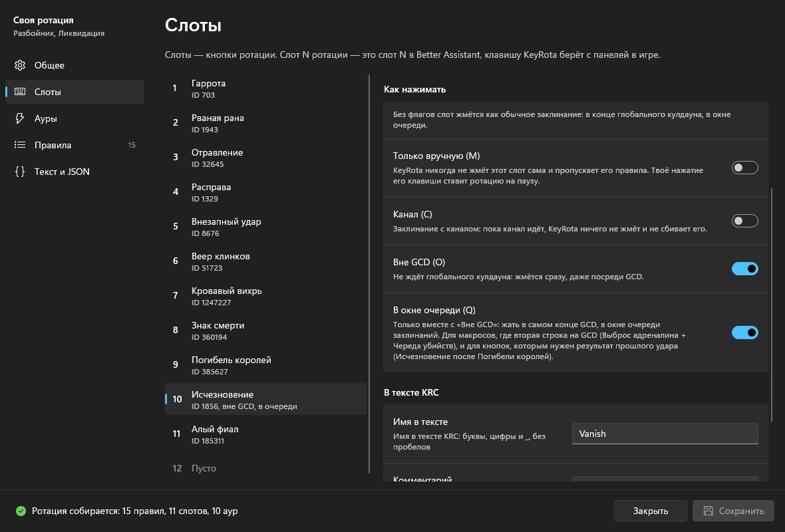
Task: Select slot 6 Веер клинков
Action: click(x=265, y=261)
